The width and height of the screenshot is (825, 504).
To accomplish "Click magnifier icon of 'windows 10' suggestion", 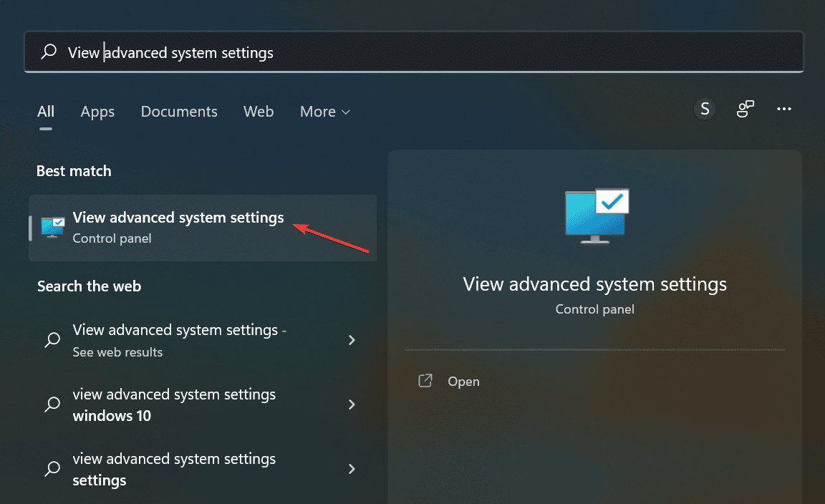I will pos(52,404).
